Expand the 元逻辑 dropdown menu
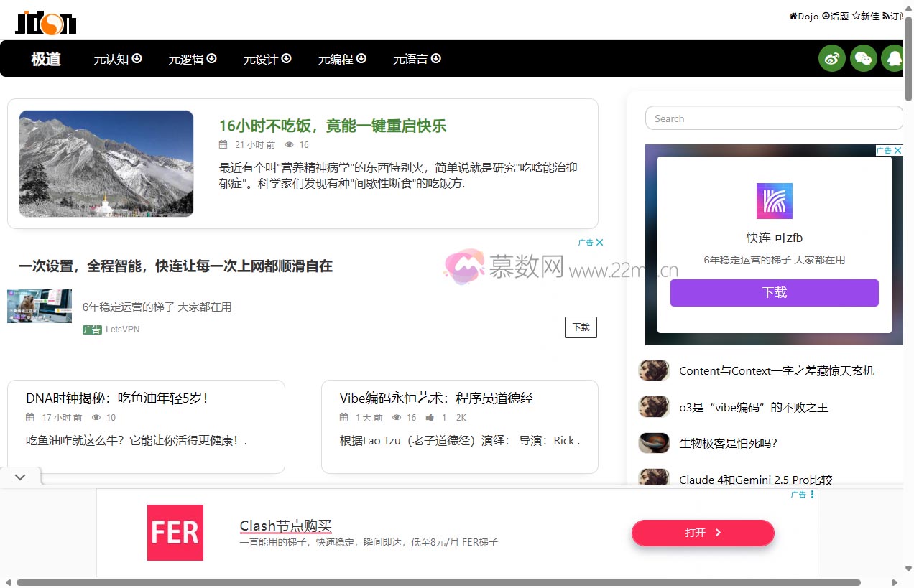Viewport: 914px width, 588px height. [193, 59]
